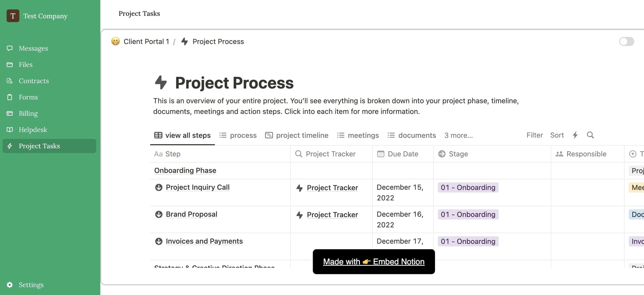
Task: Select the Contracts icon in the sidebar
Action: 10,81
